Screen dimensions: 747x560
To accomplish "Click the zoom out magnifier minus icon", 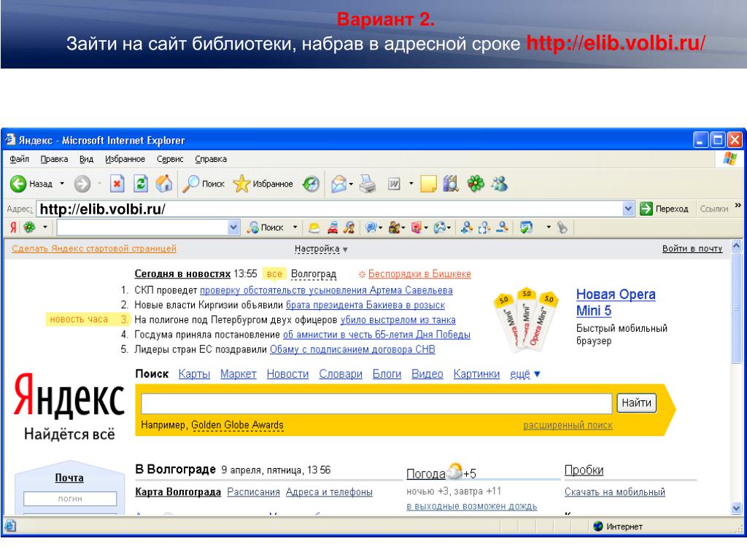I will tap(502, 228).
